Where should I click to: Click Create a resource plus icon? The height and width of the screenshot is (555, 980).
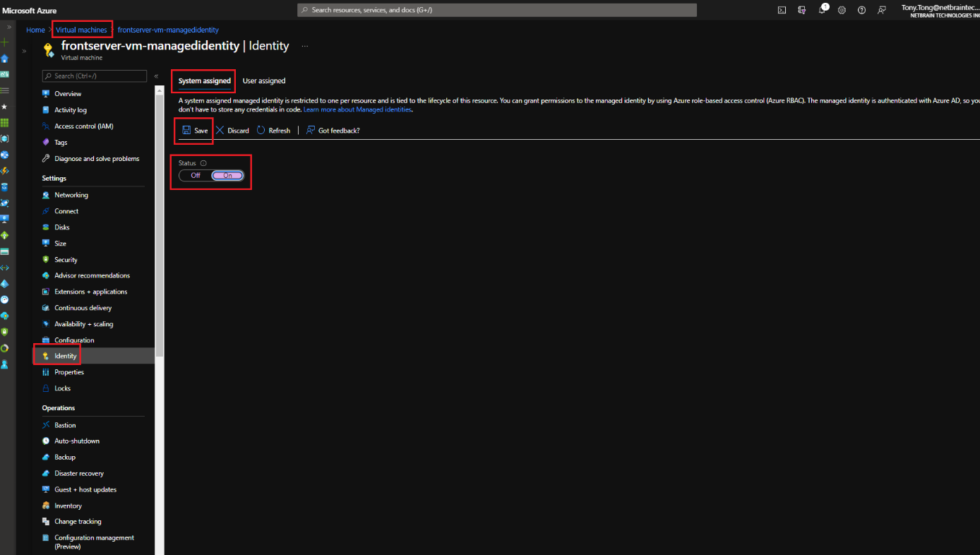[x=5, y=42]
